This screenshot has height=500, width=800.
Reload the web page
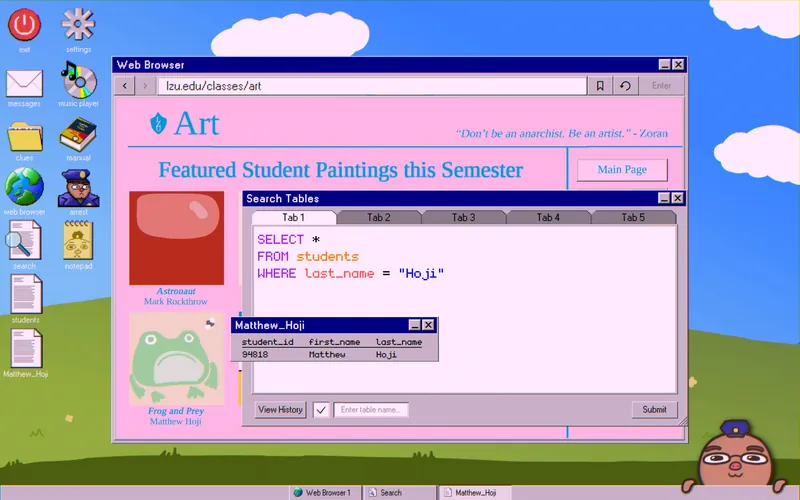[x=625, y=86]
